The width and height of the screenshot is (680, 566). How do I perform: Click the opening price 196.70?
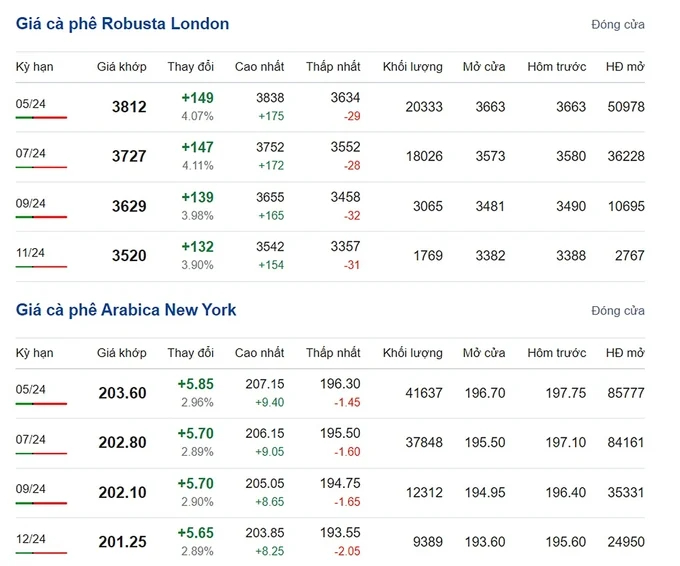click(x=485, y=393)
